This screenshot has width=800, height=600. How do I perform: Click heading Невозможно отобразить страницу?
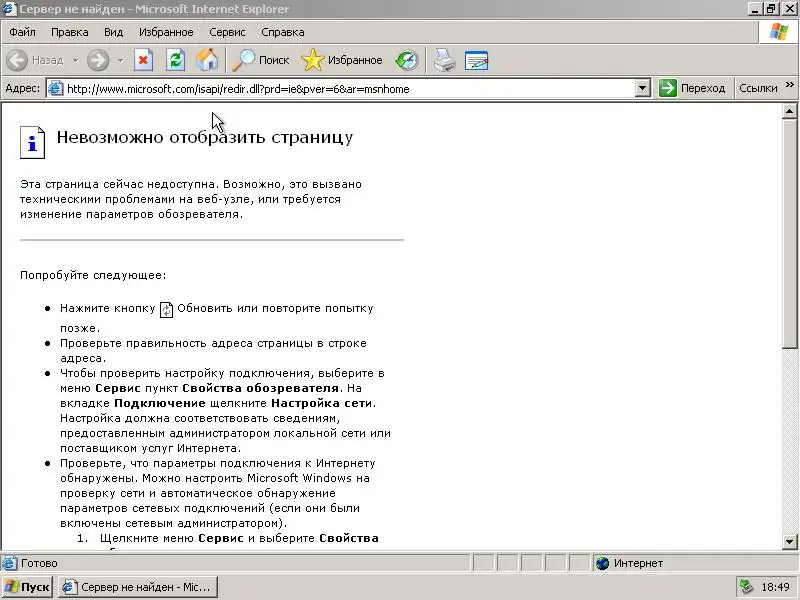pos(205,137)
